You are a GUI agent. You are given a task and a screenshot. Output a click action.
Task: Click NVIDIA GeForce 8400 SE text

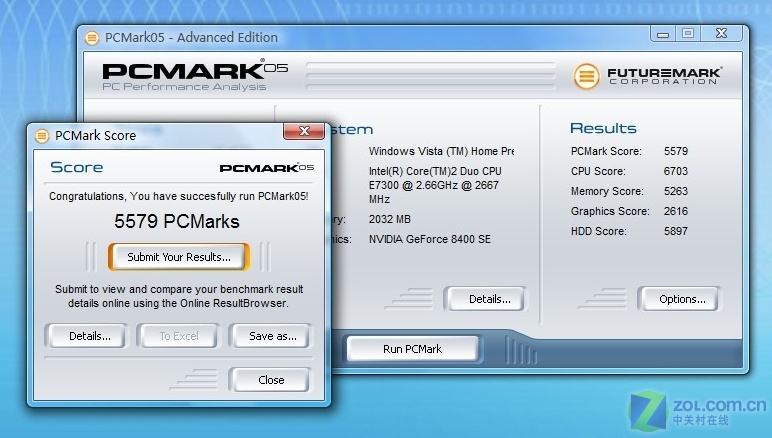429,239
